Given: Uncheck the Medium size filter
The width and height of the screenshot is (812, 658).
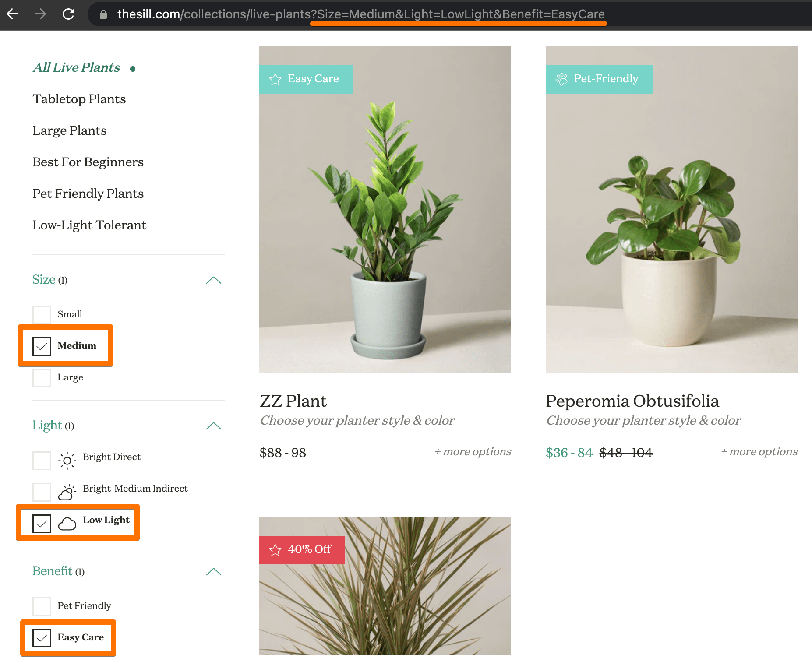Looking at the screenshot, I should pyautogui.click(x=42, y=346).
